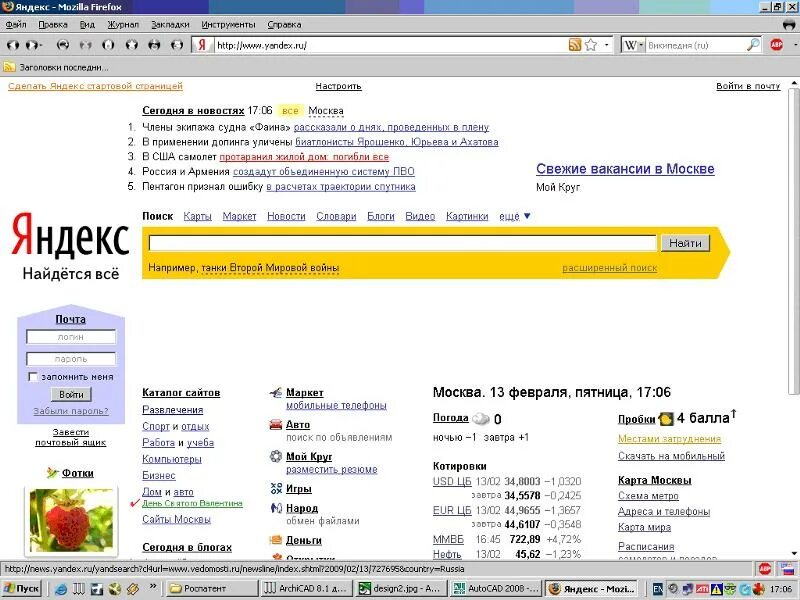The height and width of the screenshot is (600, 800).
Task: Click the search magnifier in Wikipedia box
Action: pos(753,45)
